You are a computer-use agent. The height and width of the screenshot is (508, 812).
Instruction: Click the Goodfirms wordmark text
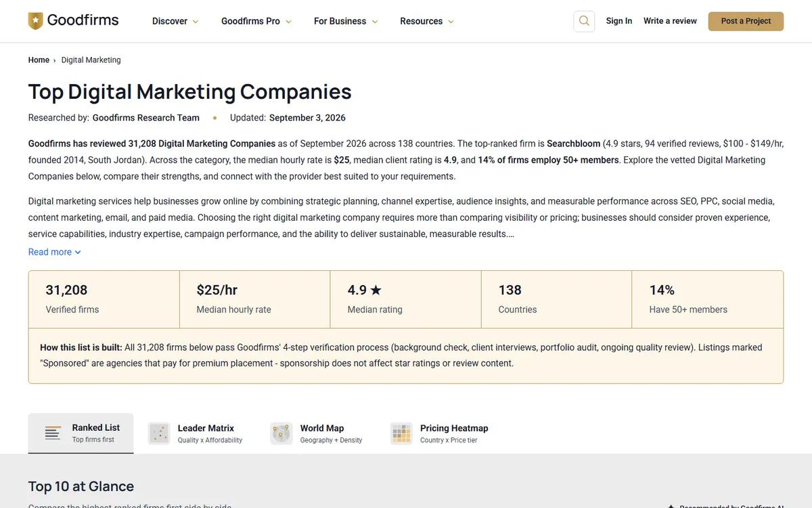[x=83, y=20]
